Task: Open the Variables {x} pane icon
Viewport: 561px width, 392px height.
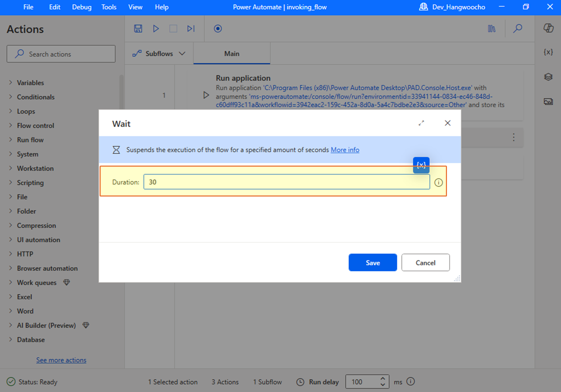Action: [548, 52]
